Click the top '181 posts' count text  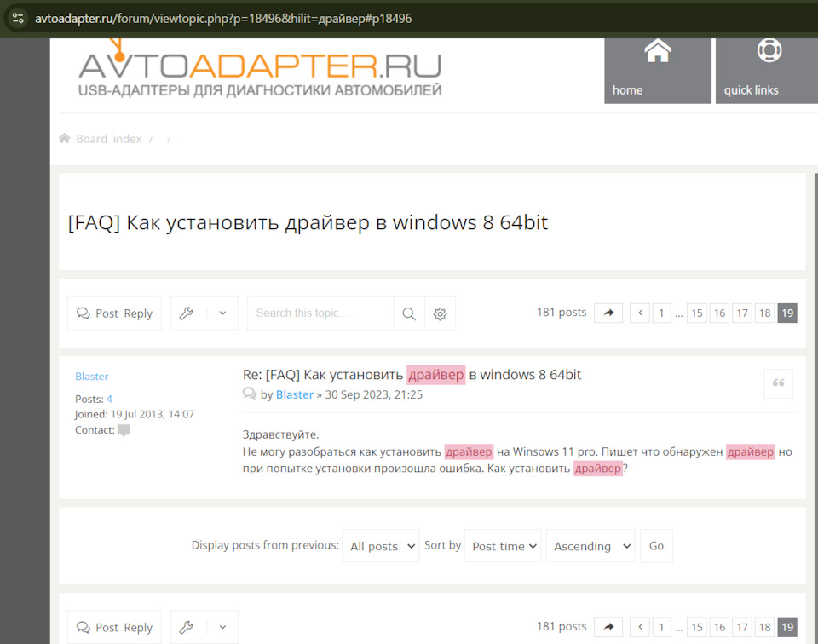562,313
